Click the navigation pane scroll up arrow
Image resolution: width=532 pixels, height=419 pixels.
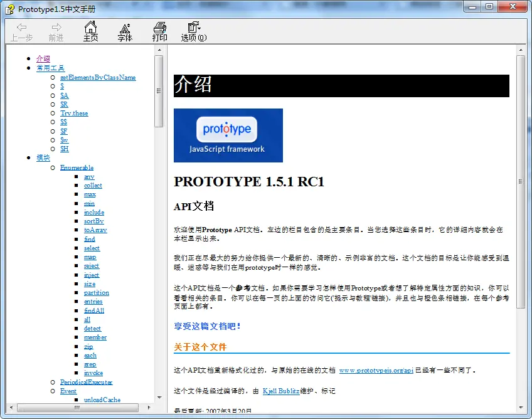[x=159, y=60]
